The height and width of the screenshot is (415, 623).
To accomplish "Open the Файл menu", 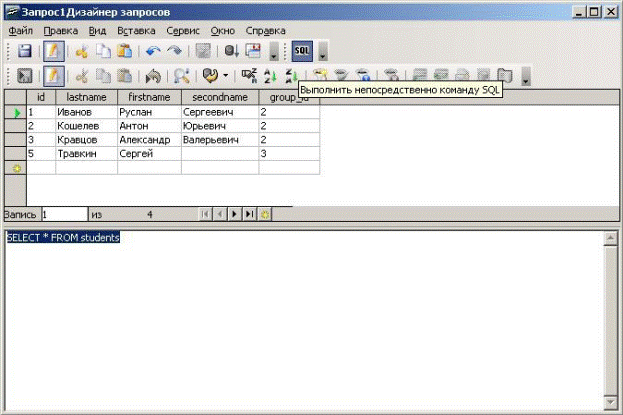I will 20,31.
